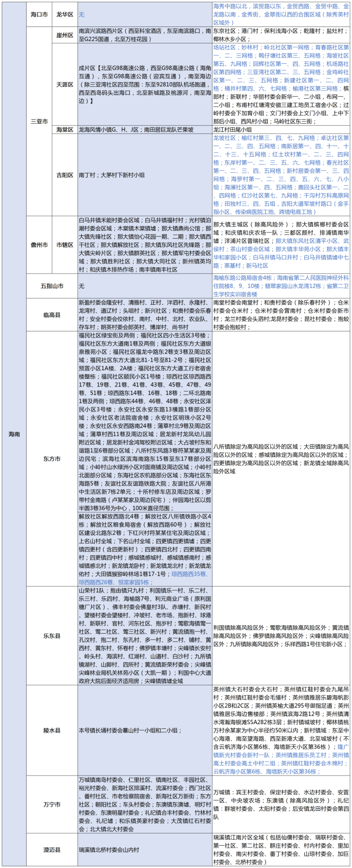
Task: Select the 山荣村1队 high-risk cell
Action: pyautogui.click(x=145, y=636)
